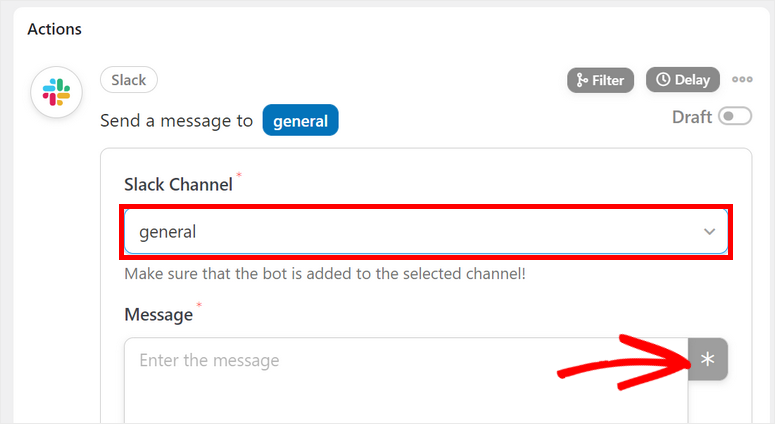Click the Slack logo icon
The height and width of the screenshot is (424, 775).
click(x=56, y=94)
